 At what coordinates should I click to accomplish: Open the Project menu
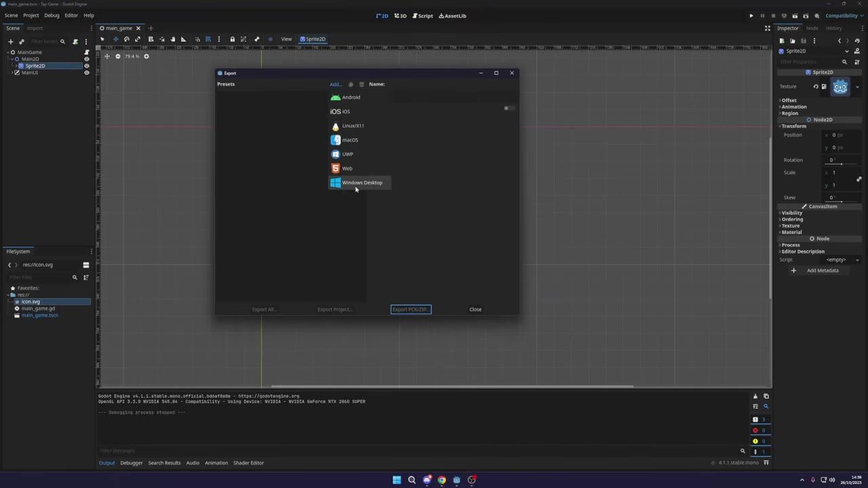click(x=31, y=15)
